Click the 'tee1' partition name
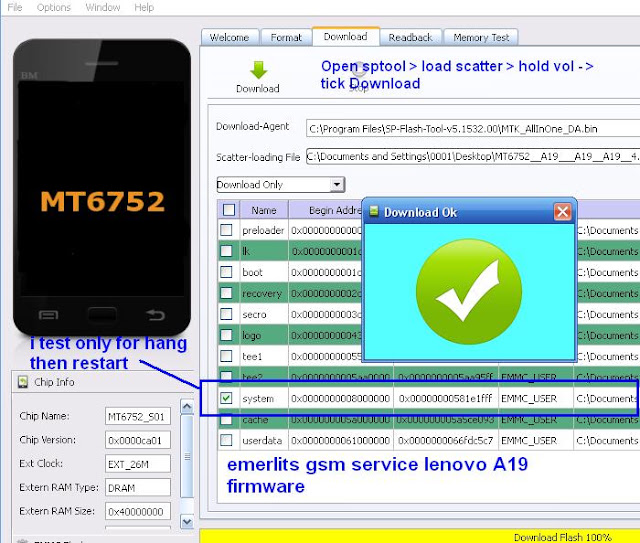This screenshot has width=640, height=543. coord(252,356)
